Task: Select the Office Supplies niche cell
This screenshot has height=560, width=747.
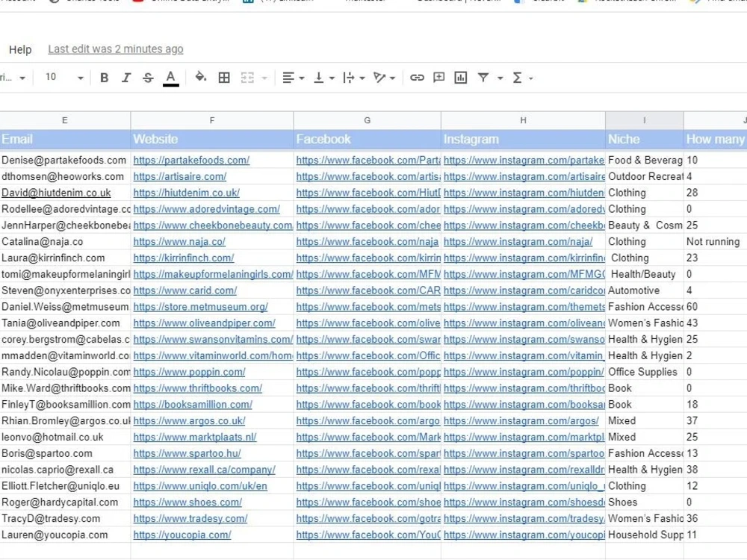Action: coord(645,372)
